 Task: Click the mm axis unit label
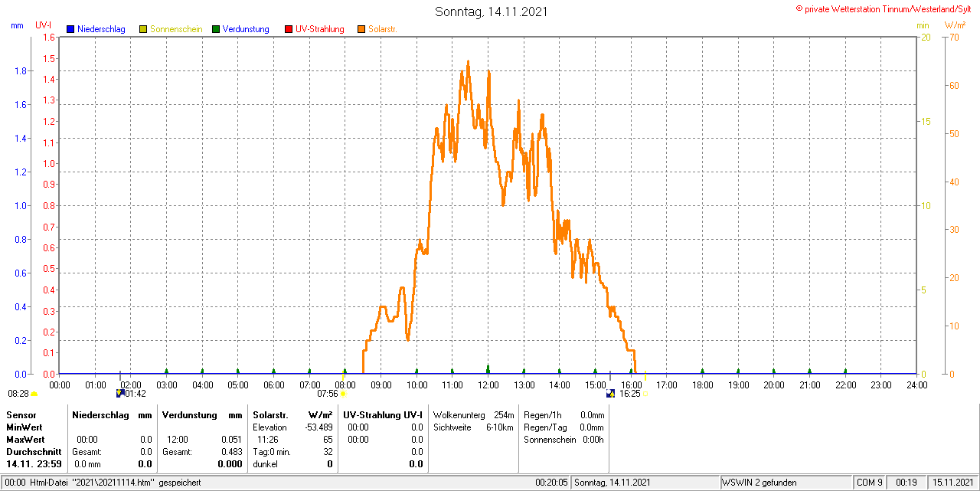point(17,25)
